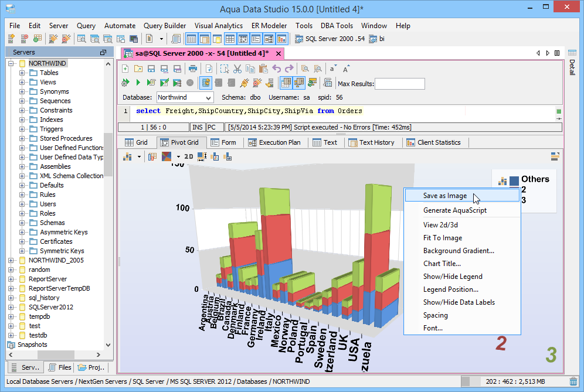Image resolution: width=584 pixels, height=392 pixels.
Task: Choose Generate AquaScript from the context menu
Action: (x=462, y=210)
